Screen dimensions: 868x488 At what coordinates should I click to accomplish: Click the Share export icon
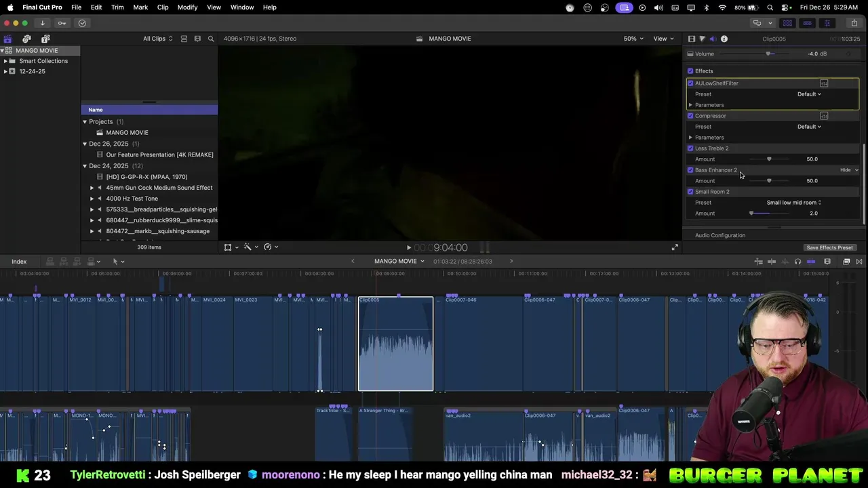(854, 23)
